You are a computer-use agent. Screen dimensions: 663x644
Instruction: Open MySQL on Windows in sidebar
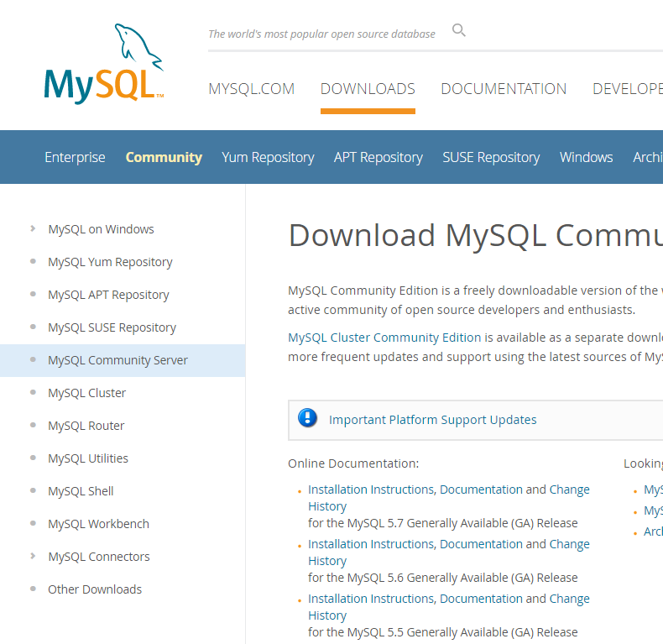tap(101, 229)
